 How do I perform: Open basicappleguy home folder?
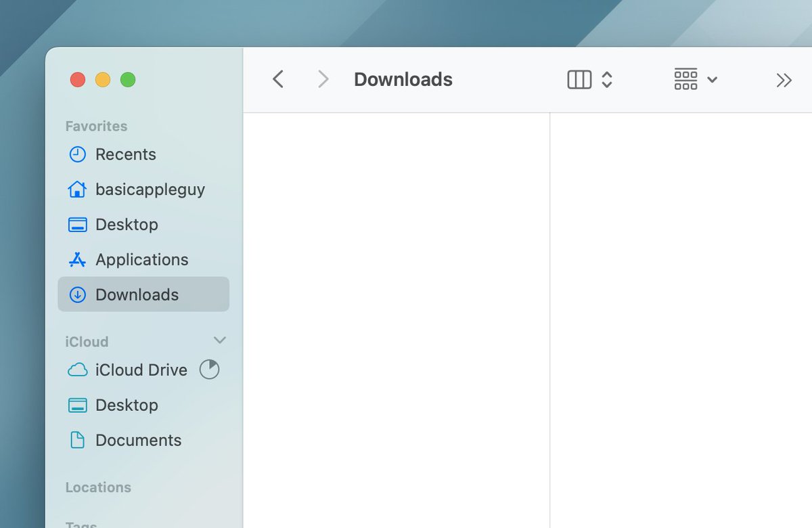click(143, 190)
